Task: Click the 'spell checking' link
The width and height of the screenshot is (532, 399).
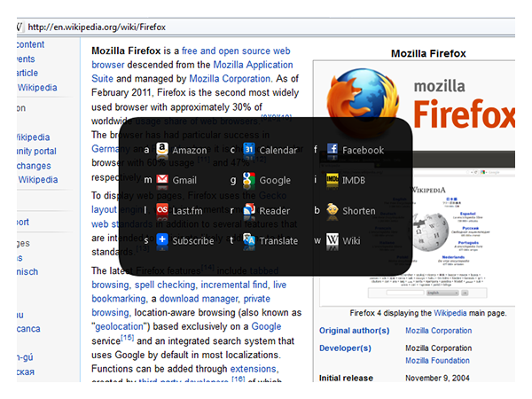Action: tap(164, 285)
